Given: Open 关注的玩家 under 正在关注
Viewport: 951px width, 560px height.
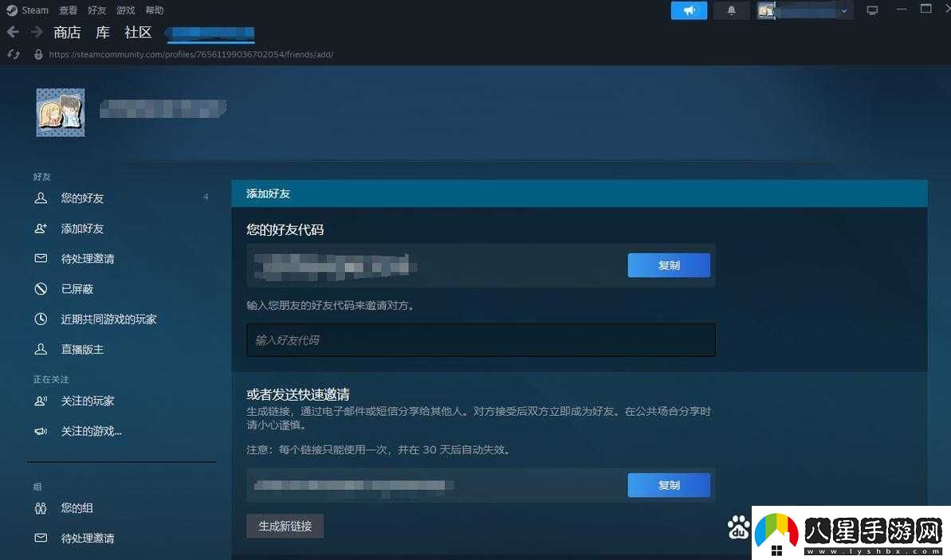Looking at the screenshot, I should (88, 401).
